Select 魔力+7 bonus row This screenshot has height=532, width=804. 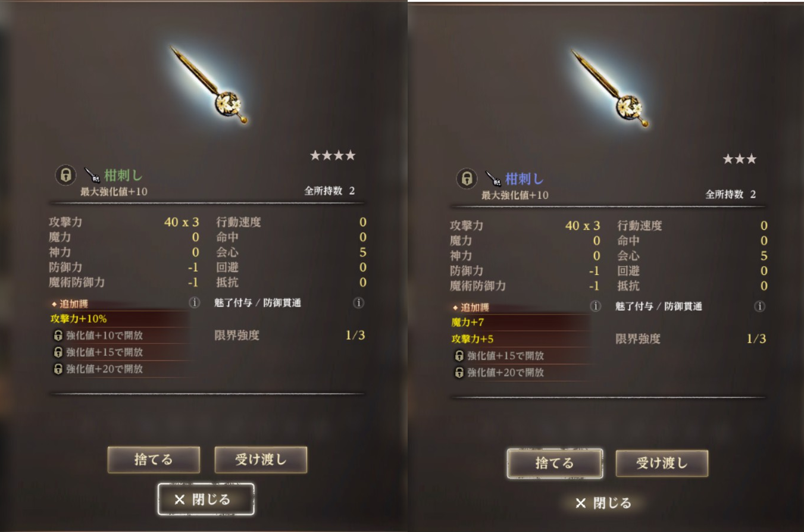coord(520,322)
